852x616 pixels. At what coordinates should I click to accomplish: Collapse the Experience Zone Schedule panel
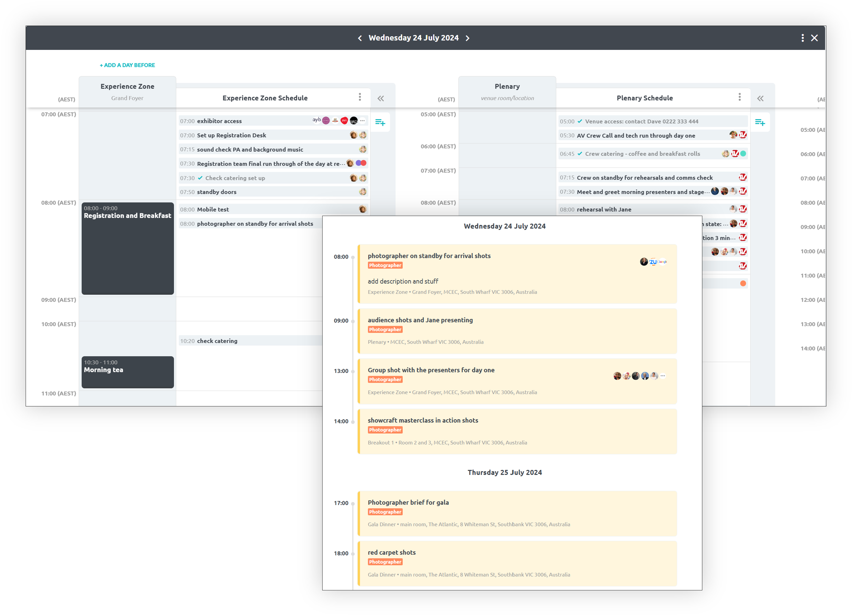[380, 98]
